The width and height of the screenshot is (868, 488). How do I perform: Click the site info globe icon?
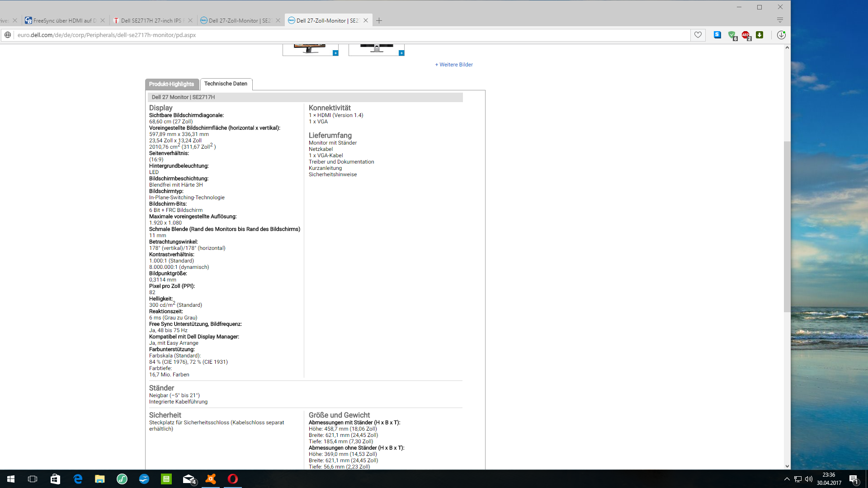(x=8, y=35)
